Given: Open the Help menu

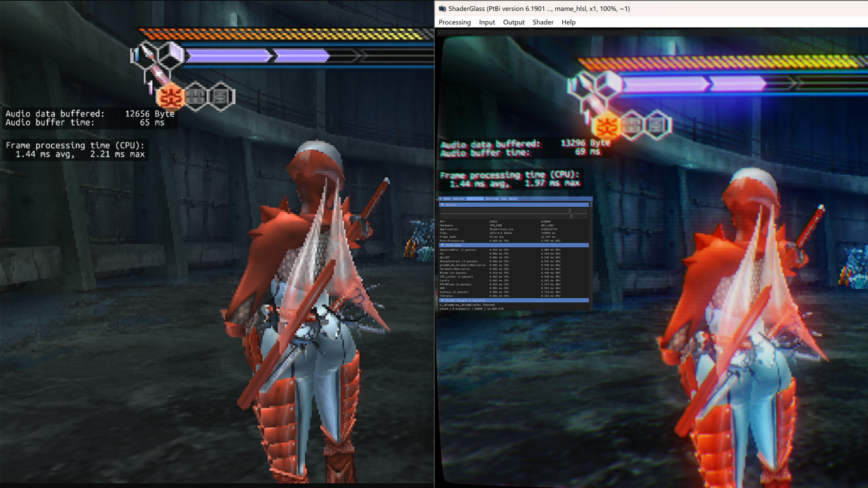Looking at the screenshot, I should pos(568,22).
